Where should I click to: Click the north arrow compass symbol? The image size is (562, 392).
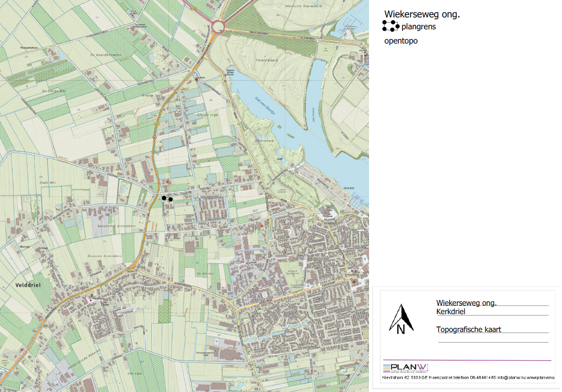(x=401, y=318)
